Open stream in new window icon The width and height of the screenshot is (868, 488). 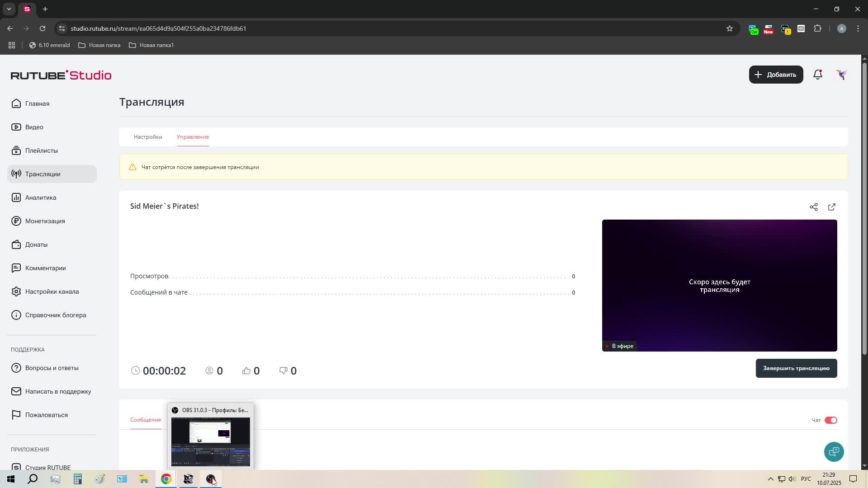832,207
